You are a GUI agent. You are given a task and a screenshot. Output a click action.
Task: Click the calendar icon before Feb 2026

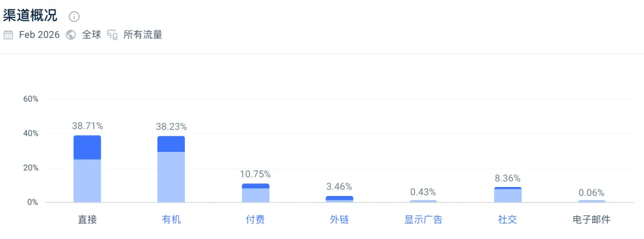click(8, 35)
